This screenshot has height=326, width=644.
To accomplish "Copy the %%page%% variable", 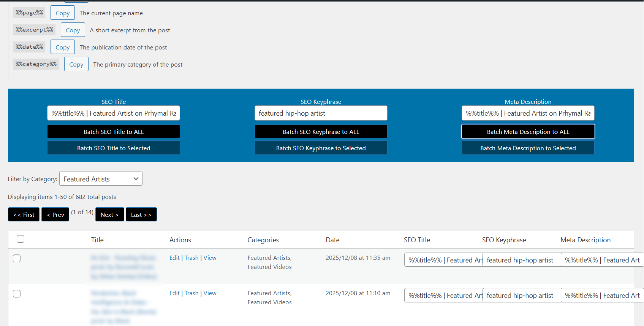I will (63, 13).
